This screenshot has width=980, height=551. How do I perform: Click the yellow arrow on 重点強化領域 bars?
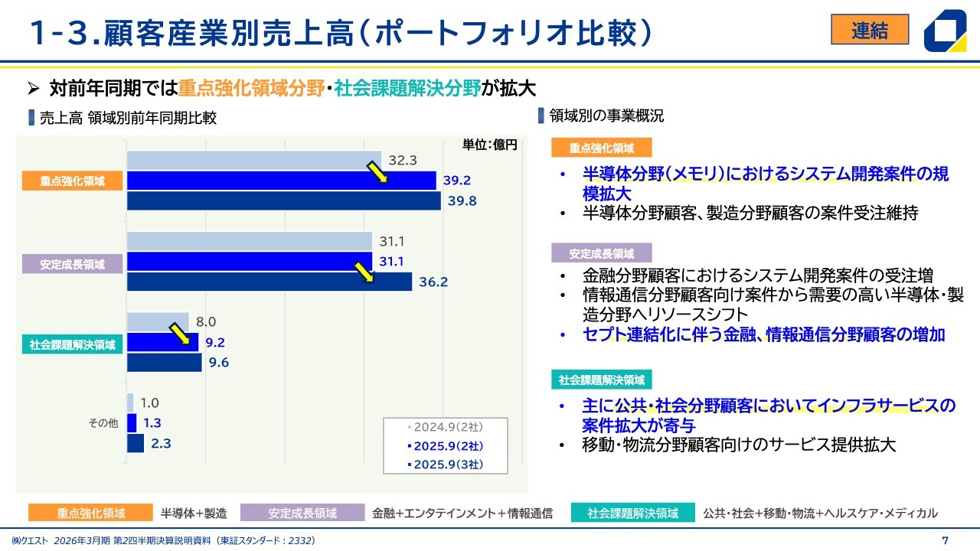(377, 172)
